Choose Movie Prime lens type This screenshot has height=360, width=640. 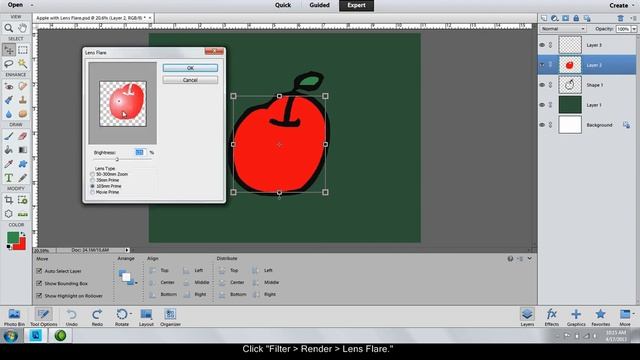[93, 192]
